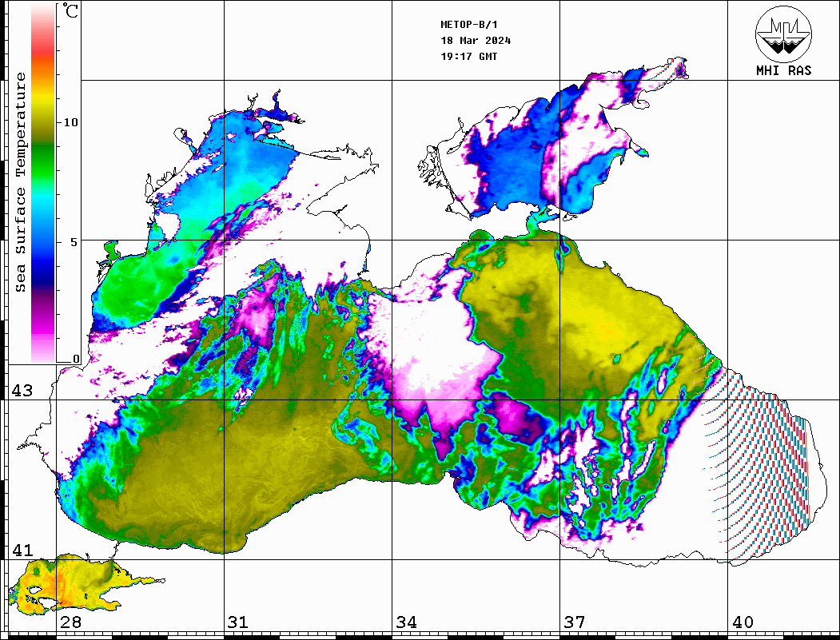
Task: Click the temperature color scale bar
Action: click(43, 184)
